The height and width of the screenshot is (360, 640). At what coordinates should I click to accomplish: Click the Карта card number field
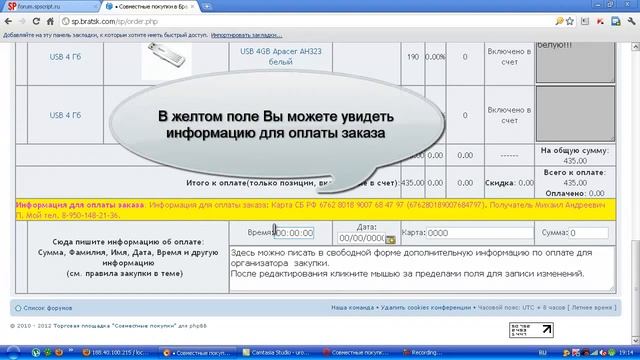[x=480, y=233]
